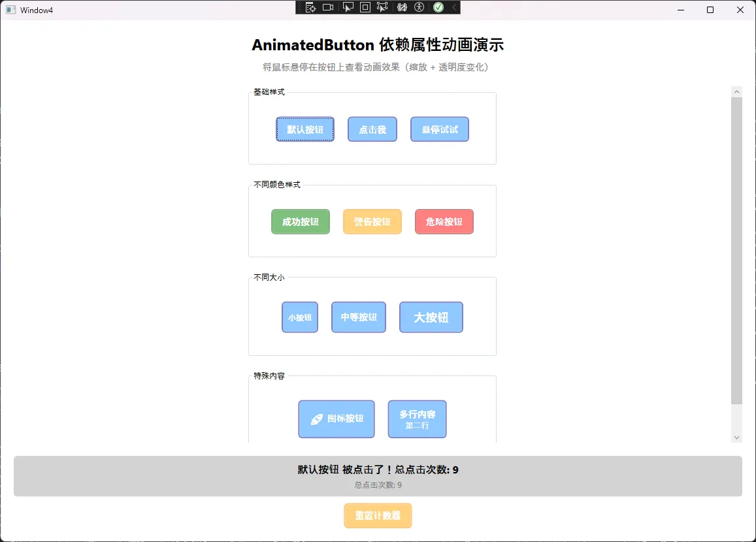Viewport: 756px width, 542px height.
Task: Toggle Display Layout Adorners square icon
Action: click(365, 7)
